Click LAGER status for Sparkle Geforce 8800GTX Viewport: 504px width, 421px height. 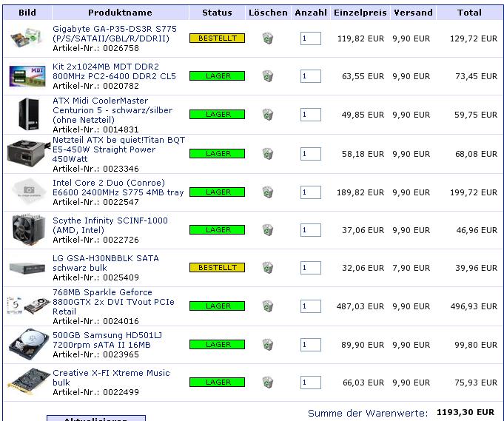[218, 306]
